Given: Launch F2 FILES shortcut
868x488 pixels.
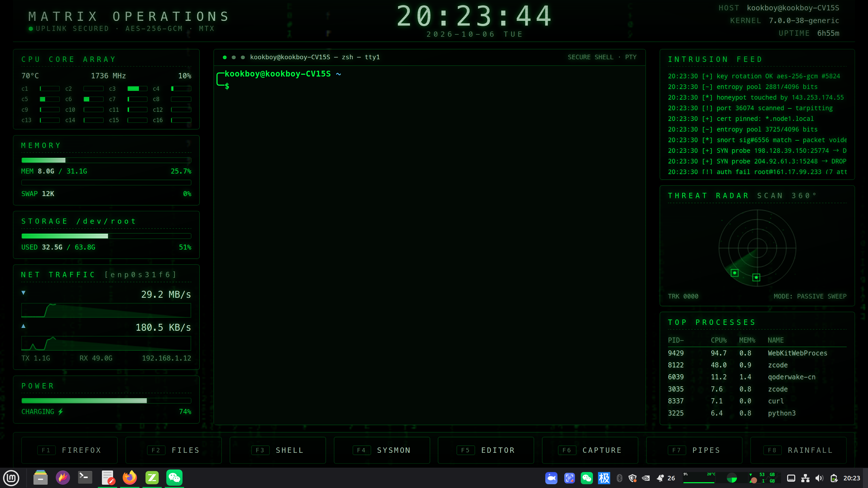Looking at the screenshot, I should point(174,450).
